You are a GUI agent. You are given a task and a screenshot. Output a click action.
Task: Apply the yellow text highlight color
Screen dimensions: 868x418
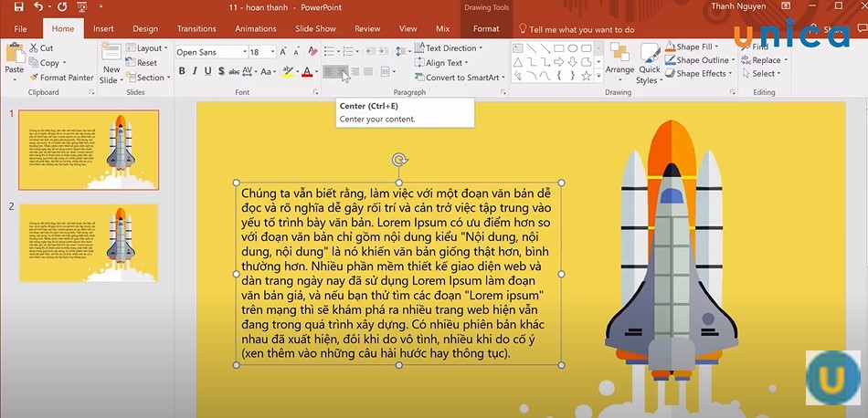point(287,71)
